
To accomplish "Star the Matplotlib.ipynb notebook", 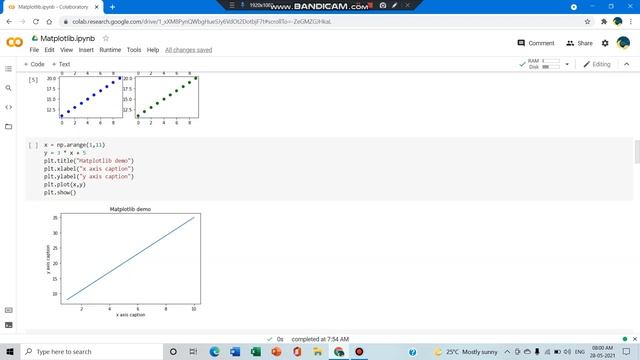I will [x=106, y=38].
